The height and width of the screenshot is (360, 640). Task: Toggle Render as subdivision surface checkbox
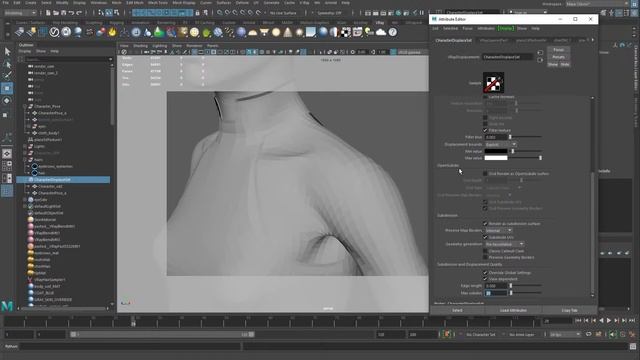click(x=485, y=224)
